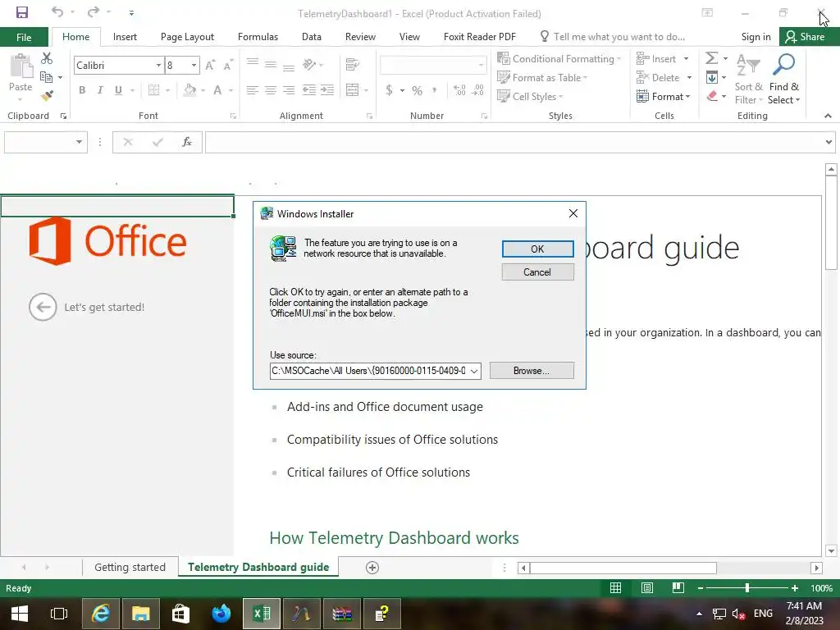Add a new sheet with plus icon

click(x=372, y=568)
